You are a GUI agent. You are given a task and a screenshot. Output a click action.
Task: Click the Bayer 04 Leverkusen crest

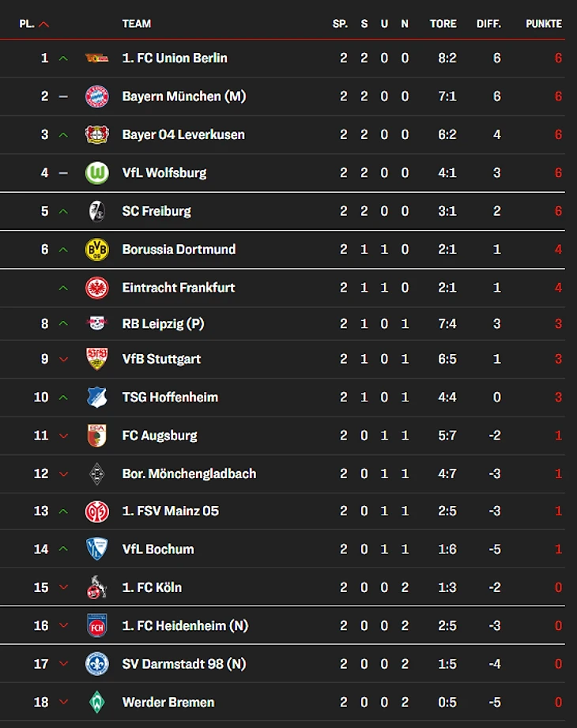point(96,134)
